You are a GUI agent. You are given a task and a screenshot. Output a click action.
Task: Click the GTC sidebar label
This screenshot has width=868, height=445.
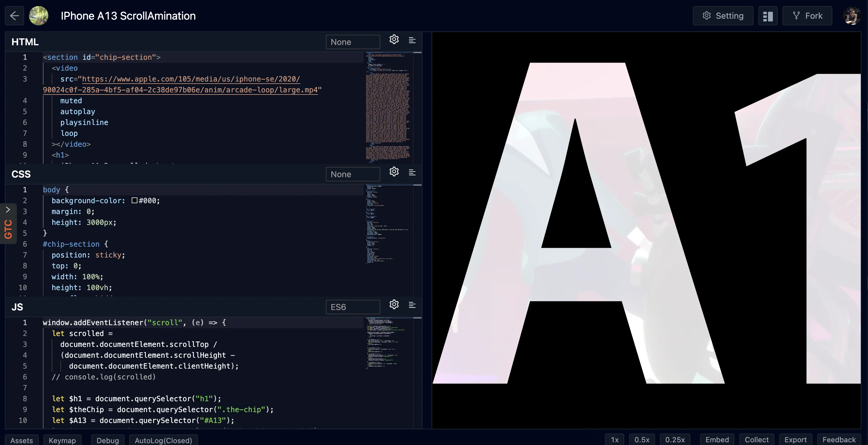(8, 229)
